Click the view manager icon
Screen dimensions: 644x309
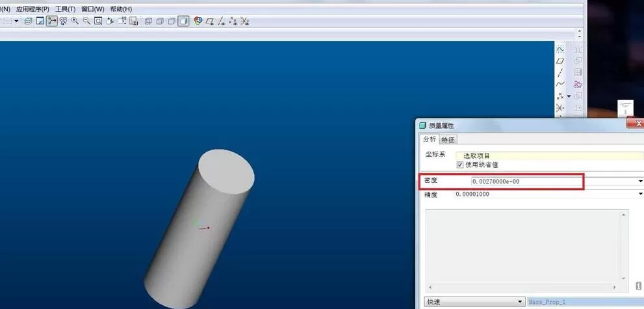(x=133, y=21)
